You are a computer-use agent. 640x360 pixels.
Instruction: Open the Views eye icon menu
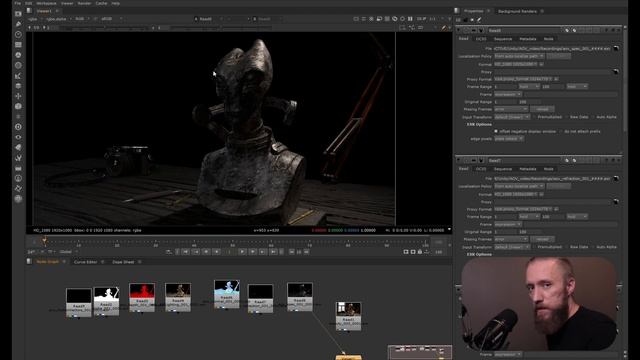coord(18,137)
